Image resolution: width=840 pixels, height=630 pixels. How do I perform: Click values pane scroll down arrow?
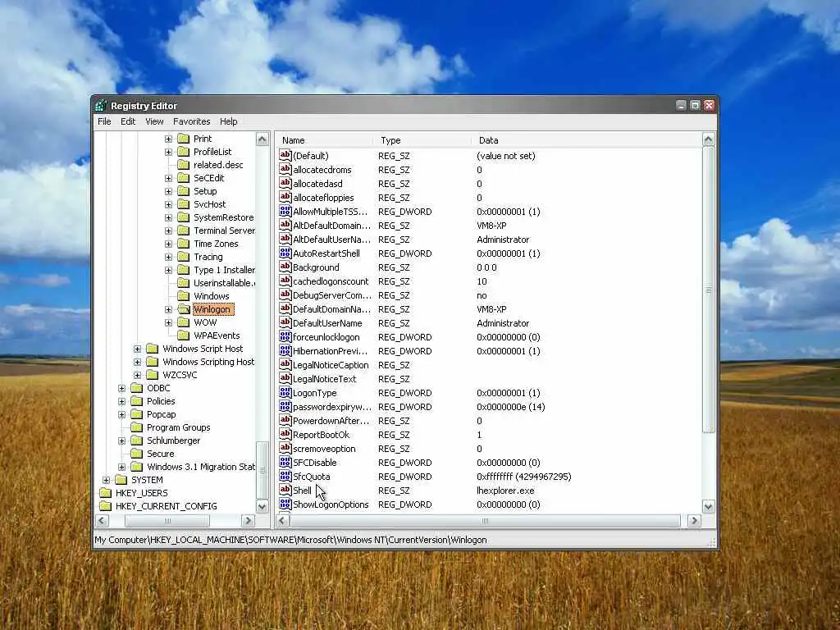tap(708, 506)
